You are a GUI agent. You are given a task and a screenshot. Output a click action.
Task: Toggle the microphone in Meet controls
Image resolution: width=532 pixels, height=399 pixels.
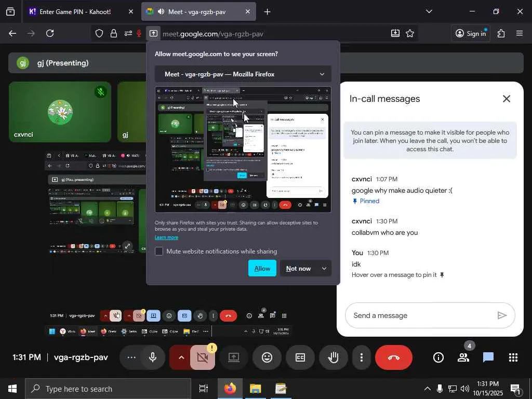(153, 357)
